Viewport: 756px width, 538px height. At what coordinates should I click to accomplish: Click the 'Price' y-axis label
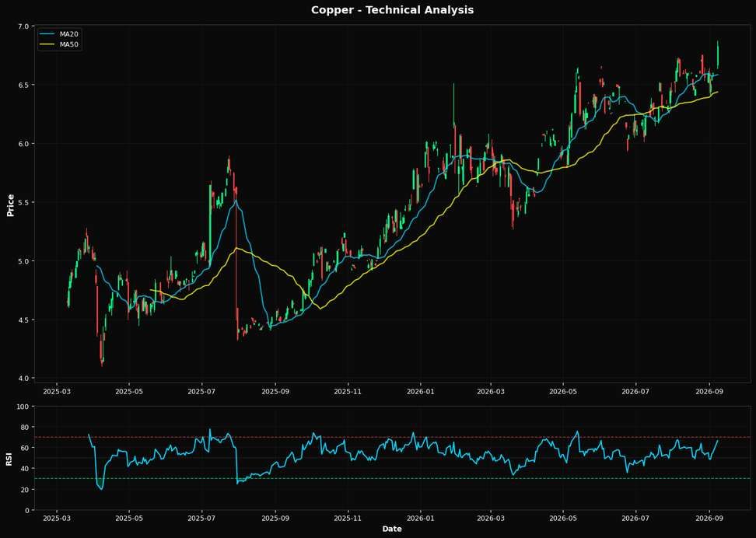[x=11, y=205]
